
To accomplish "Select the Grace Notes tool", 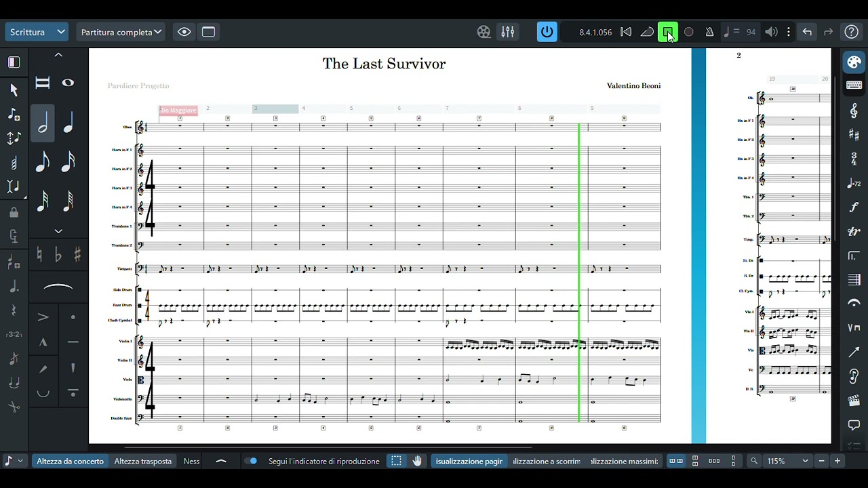I will [x=14, y=359].
